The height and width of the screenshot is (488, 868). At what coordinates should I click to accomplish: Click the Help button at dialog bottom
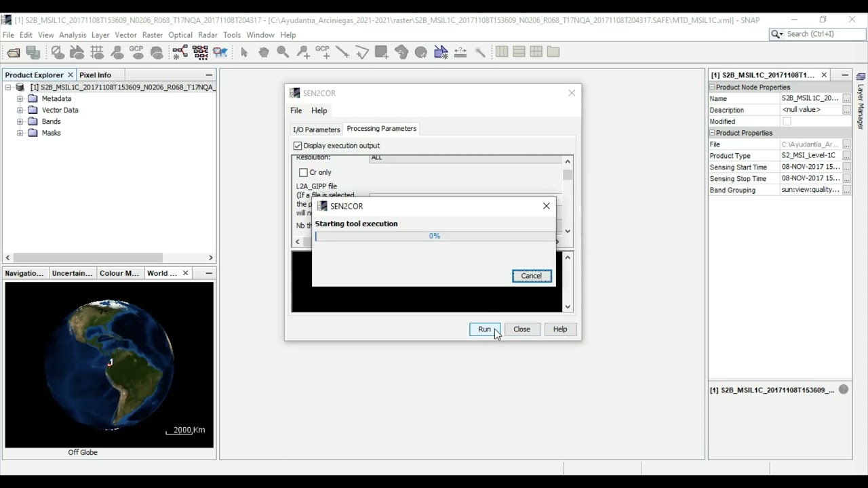click(560, 329)
